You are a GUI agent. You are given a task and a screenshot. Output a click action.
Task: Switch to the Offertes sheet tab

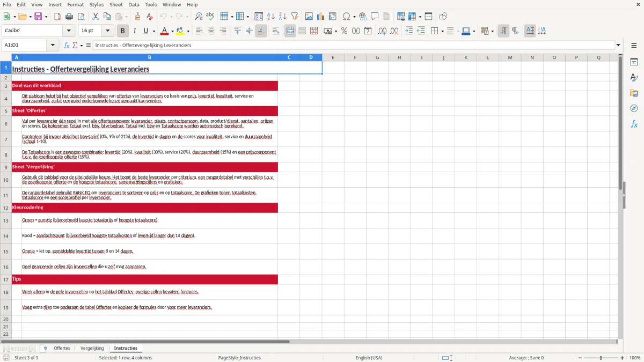62,348
